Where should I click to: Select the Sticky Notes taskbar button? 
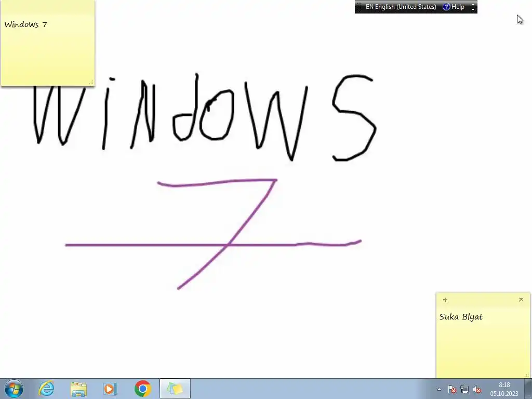click(x=175, y=389)
